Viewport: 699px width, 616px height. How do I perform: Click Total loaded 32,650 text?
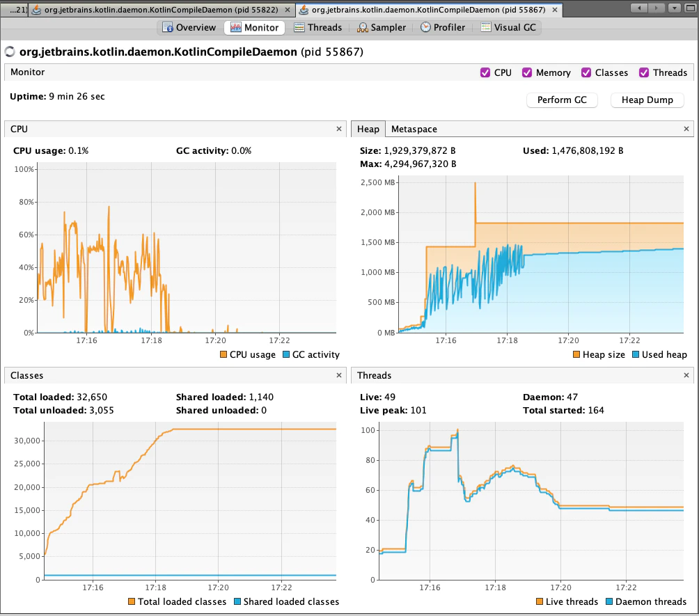tap(60, 397)
